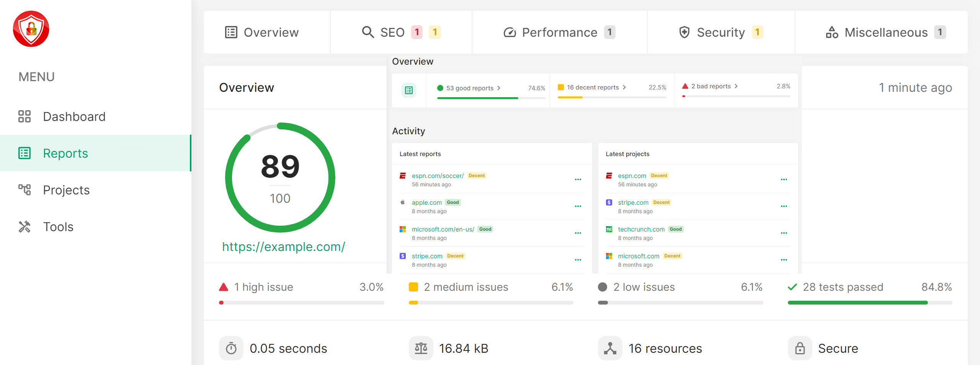Select the Projects sidebar icon
The height and width of the screenshot is (365, 980).
tap(24, 190)
